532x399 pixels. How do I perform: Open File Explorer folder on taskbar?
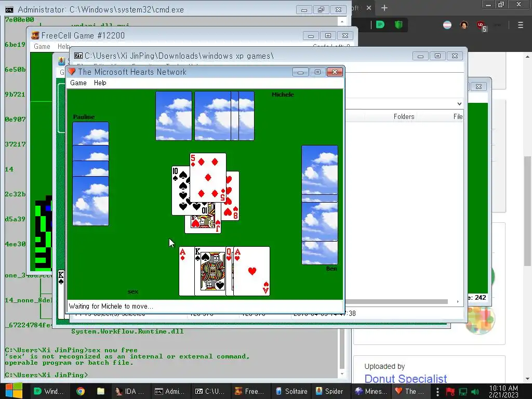tap(101, 391)
